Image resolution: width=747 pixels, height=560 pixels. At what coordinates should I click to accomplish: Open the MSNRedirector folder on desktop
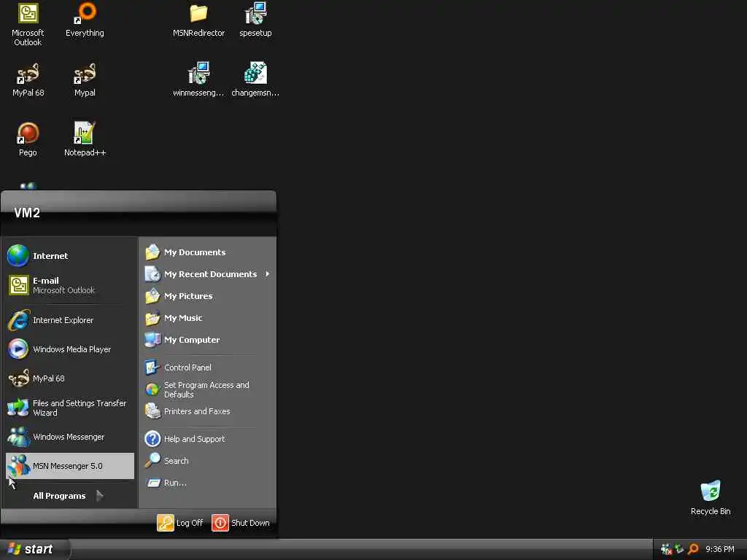point(198,20)
